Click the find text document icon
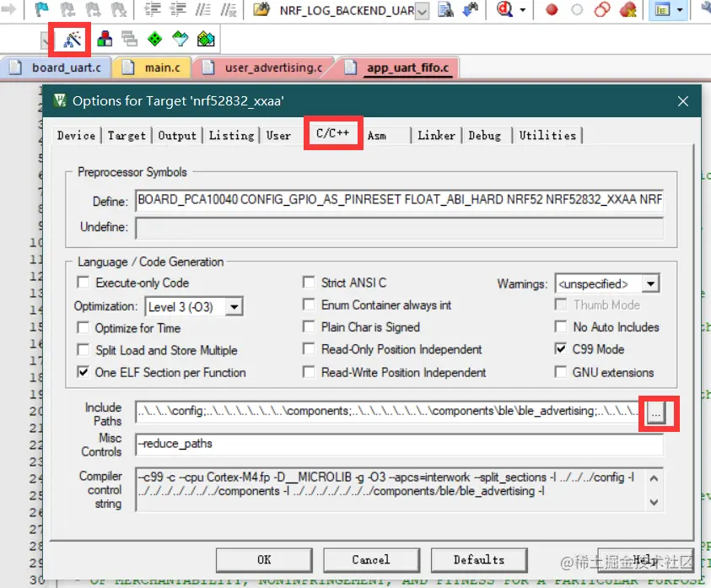This screenshot has height=588, width=711. (445, 9)
